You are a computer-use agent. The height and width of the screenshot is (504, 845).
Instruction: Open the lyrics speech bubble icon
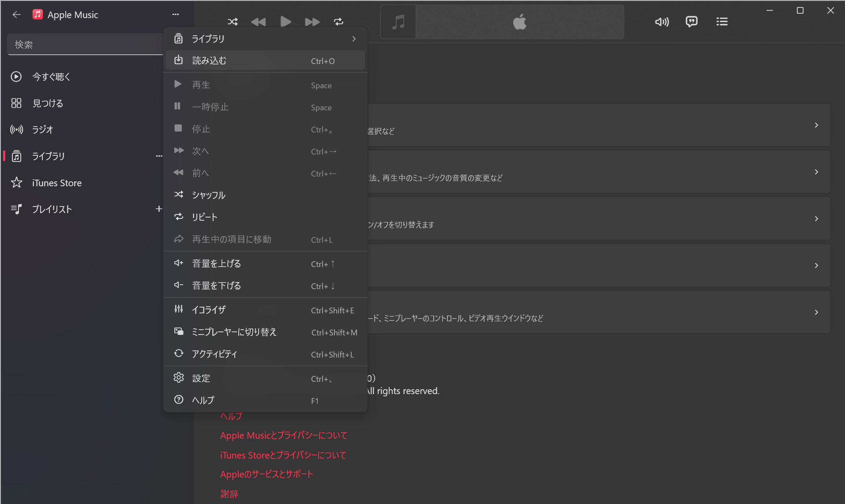click(x=691, y=22)
